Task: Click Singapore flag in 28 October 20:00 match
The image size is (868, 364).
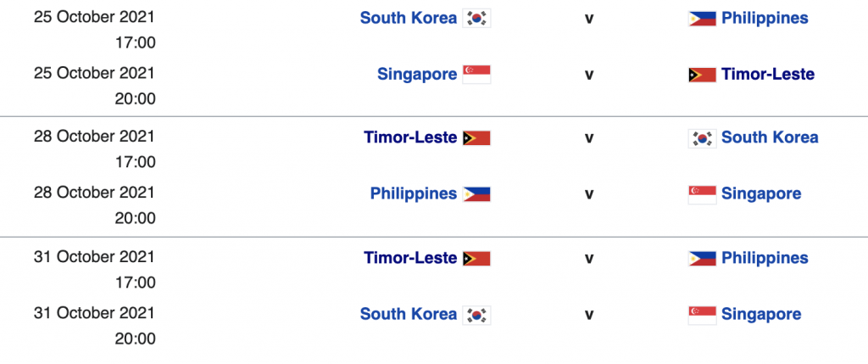Action: coord(702,194)
